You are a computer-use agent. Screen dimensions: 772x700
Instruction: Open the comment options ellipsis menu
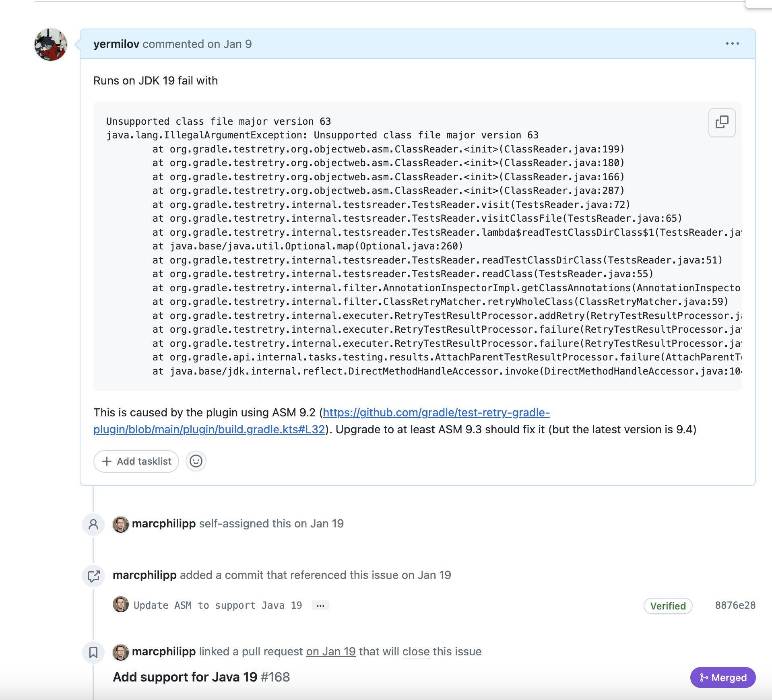(x=732, y=43)
